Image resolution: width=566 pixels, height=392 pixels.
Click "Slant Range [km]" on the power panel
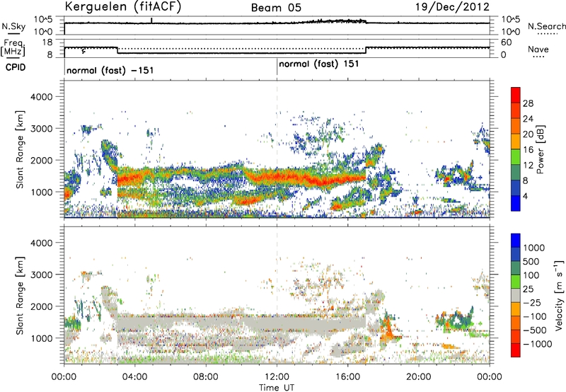point(20,149)
